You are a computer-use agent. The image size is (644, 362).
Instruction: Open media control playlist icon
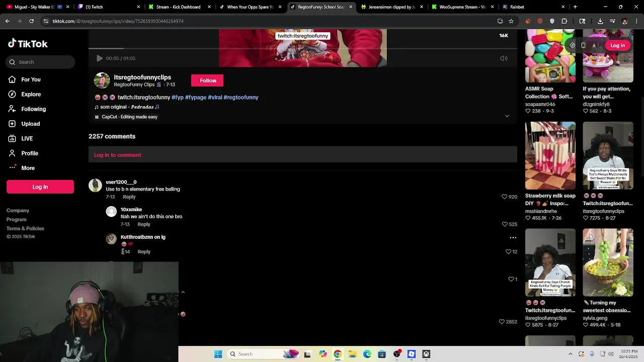pyautogui.click(x=612, y=21)
